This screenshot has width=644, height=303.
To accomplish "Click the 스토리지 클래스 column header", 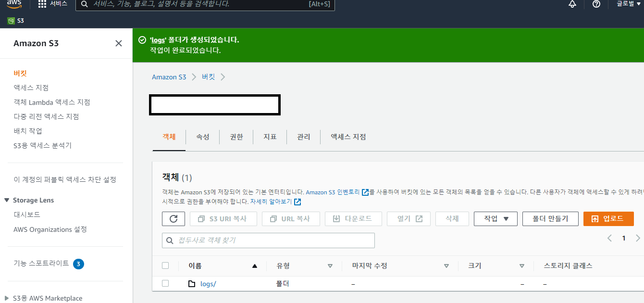I will 568,265.
